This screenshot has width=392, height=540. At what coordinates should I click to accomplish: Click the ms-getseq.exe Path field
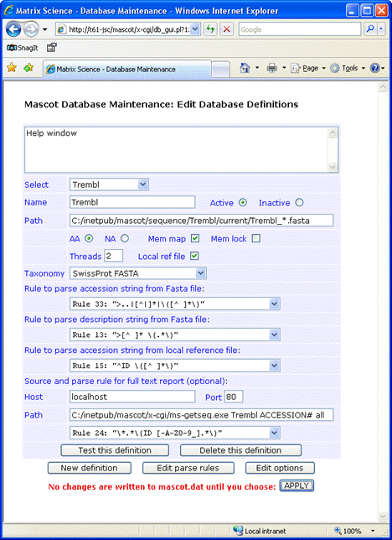[x=202, y=415]
